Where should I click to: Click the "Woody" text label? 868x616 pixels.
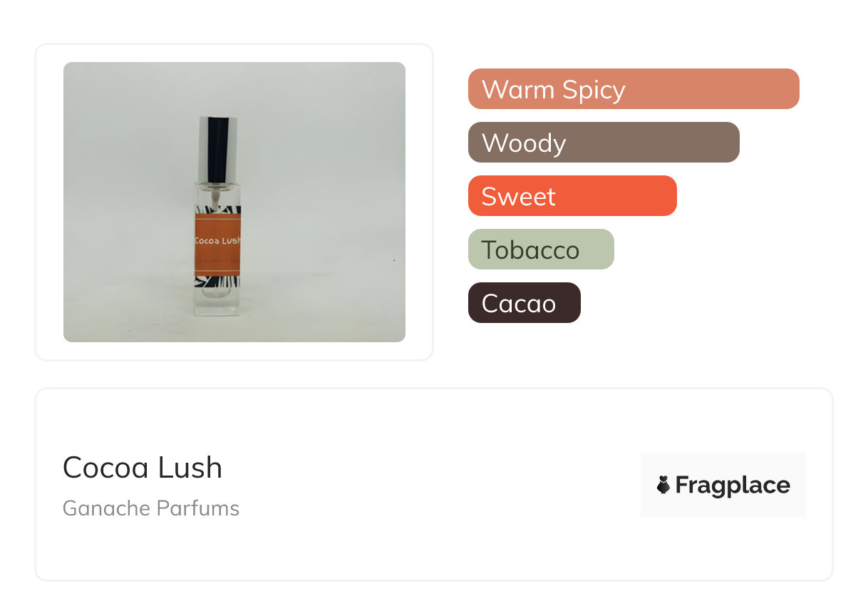coord(524,143)
